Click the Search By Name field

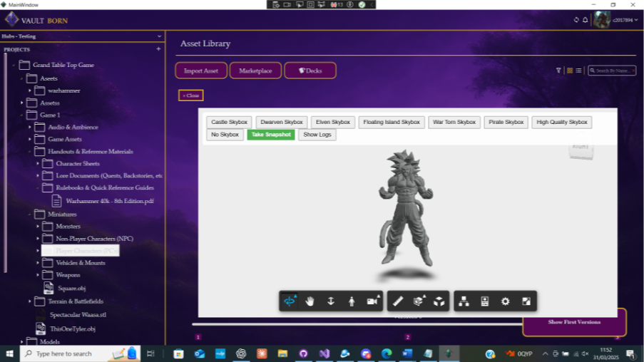click(x=612, y=71)
